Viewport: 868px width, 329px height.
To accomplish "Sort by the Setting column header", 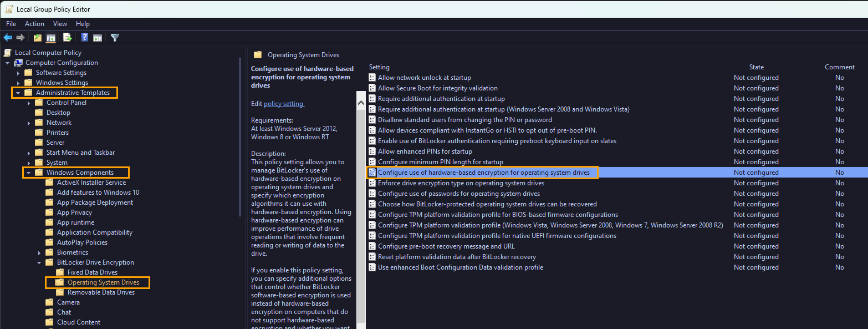I will pyautogui.click(x=380, y=67).
